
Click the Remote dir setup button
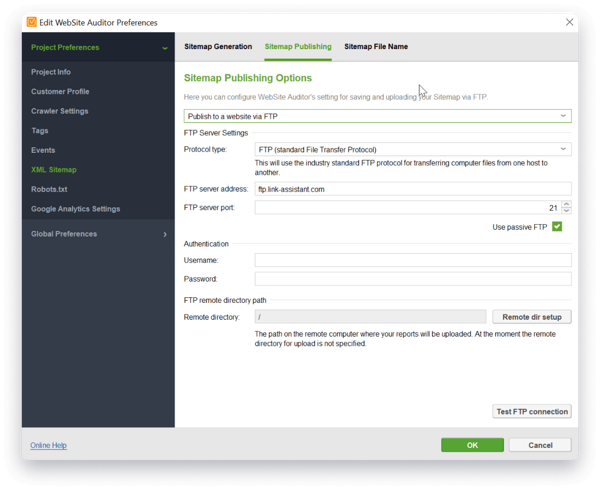click(532, 317)
